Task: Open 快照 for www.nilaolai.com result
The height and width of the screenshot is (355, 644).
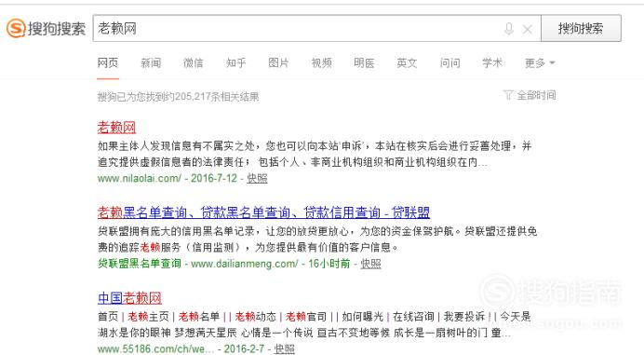Action: click(x=257, y=178)
